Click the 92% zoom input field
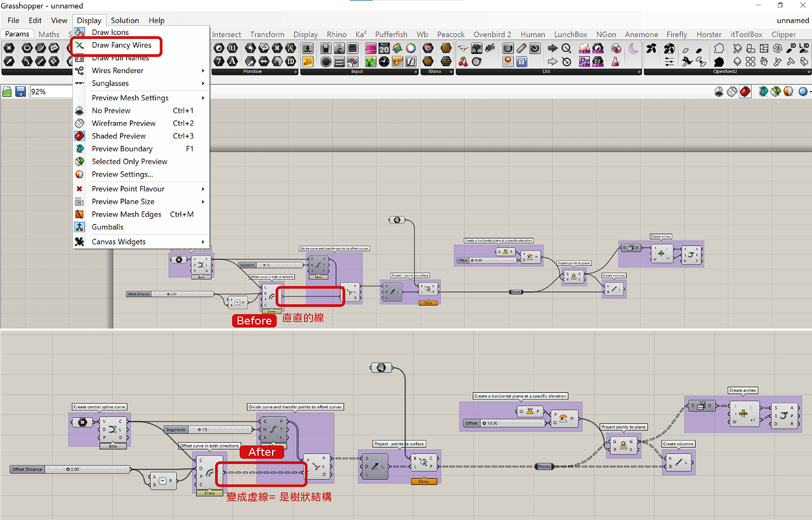Screen dimensions: 812x520 [51, 92]
